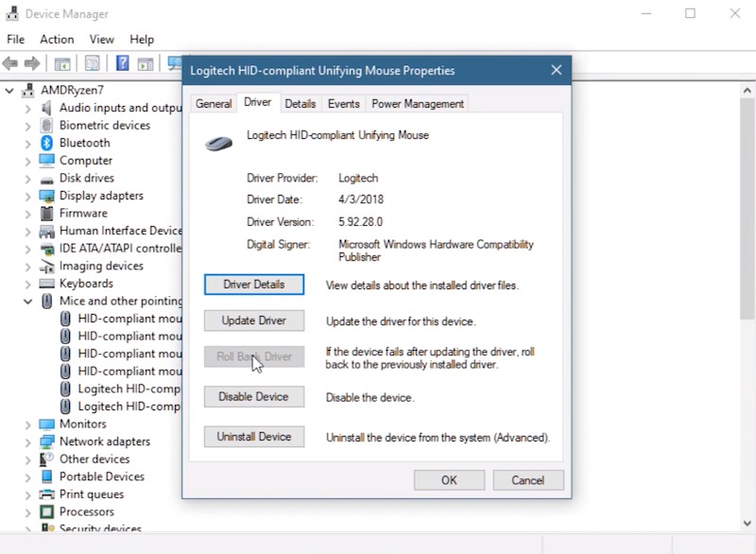The width and height of the screenshot is (756, 554).
Task: Click Cancel in the properties dialog
Action: pyautogui.click(x=528, y=480)
